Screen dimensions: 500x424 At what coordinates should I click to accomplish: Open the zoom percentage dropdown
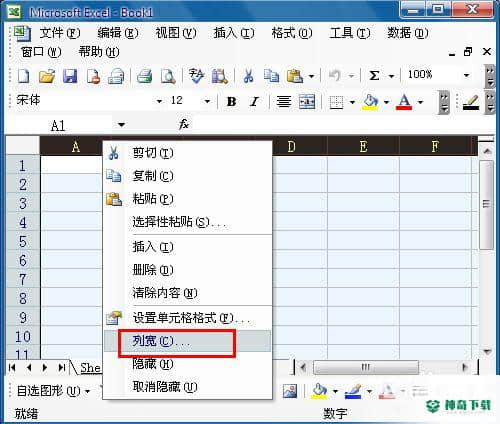point(467,75)
